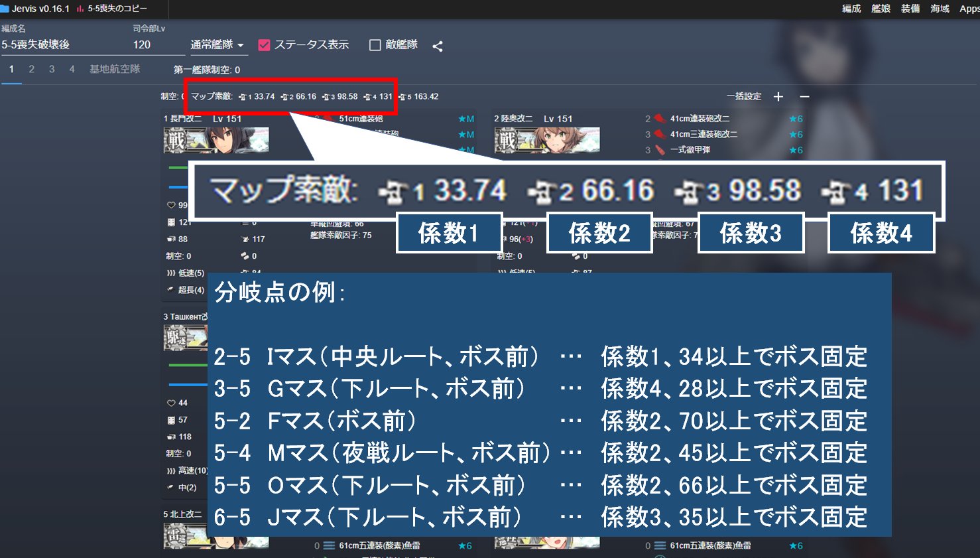Screen dimensions: 980x558
Task: Click torpedo icon for left 61cm五連装(酸素)魚雷
Action: (329, 546)
